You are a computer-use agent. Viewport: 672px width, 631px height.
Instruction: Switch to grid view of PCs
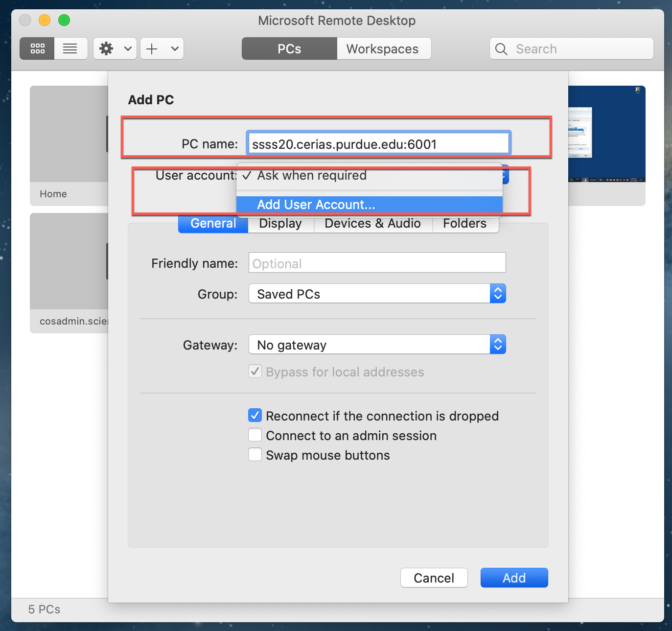pyautogui.click(x=37, y=48)
